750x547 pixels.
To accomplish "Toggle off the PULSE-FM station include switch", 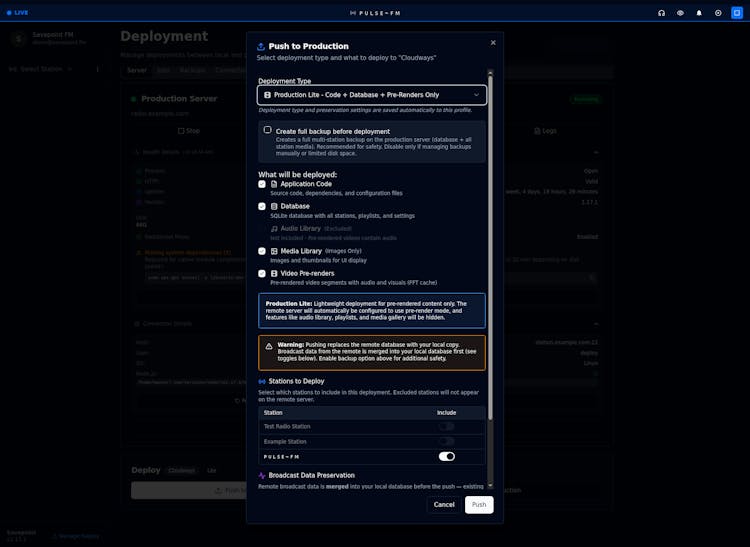I will pyautogui.click(x=446, y=456).
